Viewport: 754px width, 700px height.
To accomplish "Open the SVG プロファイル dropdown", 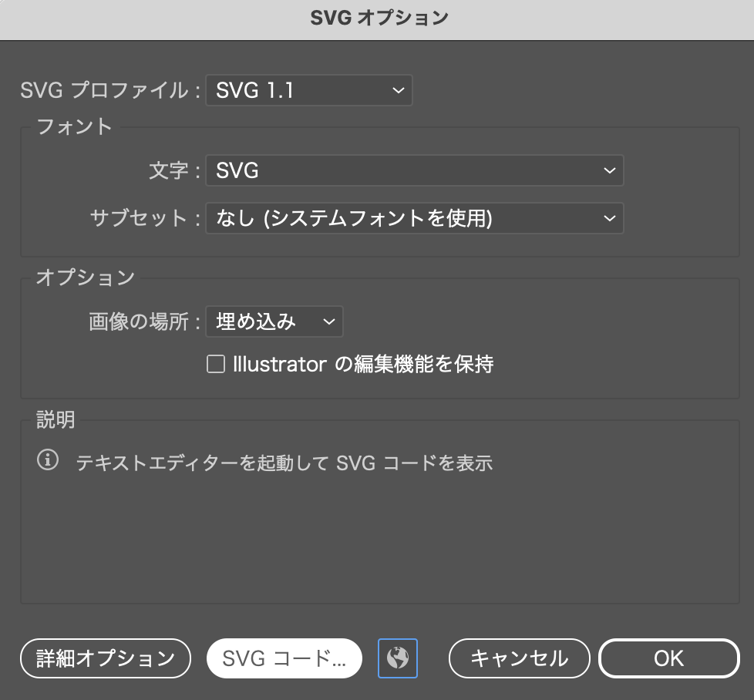I will coord(308,90).
